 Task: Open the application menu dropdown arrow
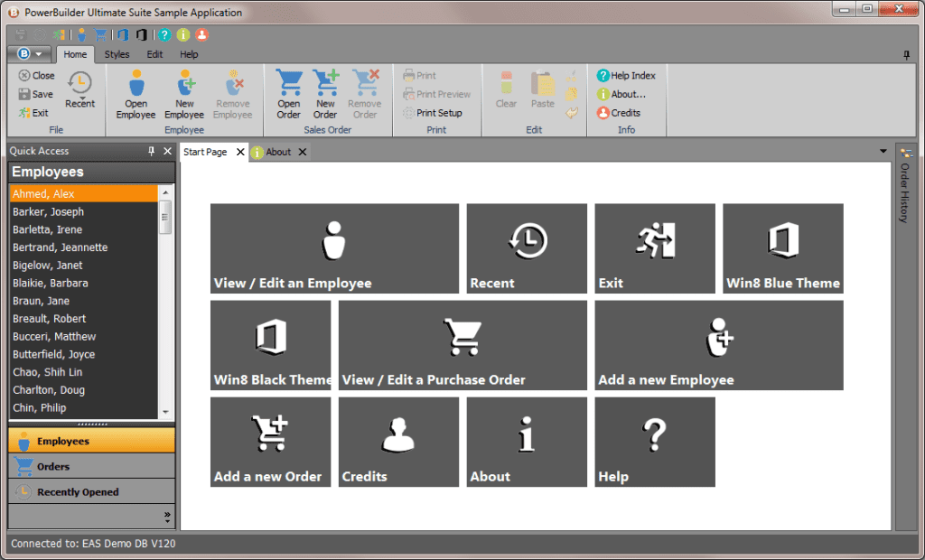tap(37, 53)
